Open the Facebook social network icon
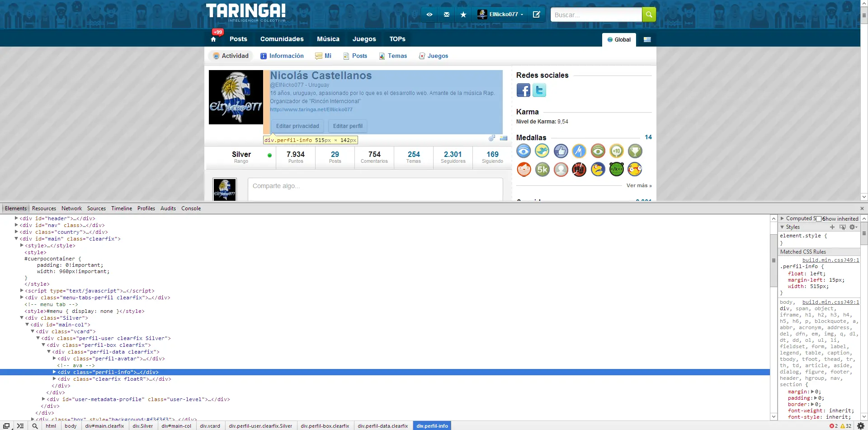 [x=524, y=90]
